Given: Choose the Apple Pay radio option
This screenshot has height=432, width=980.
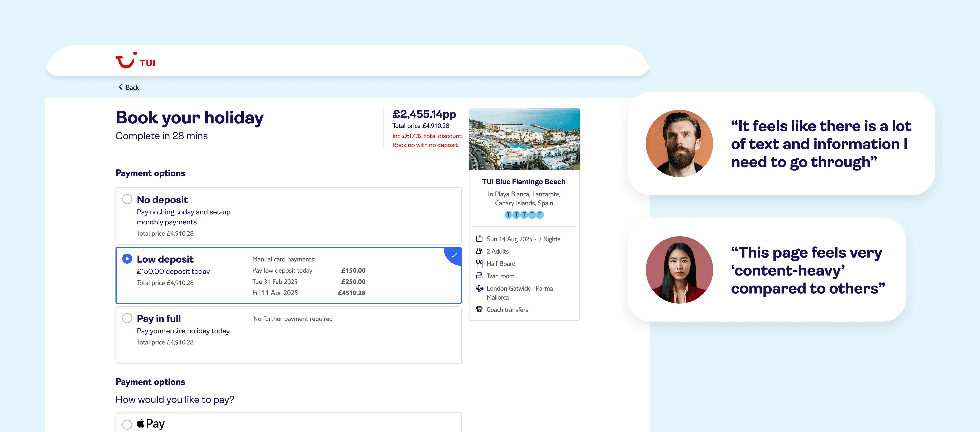Looking at the screenshot, I should tap(127, 424).
